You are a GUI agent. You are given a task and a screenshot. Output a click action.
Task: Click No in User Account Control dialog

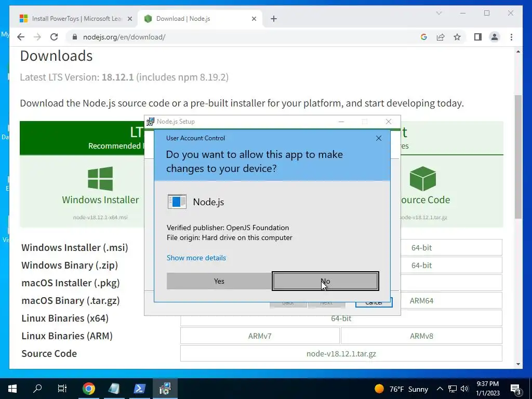pyautogui.click(x=325, y=281)
